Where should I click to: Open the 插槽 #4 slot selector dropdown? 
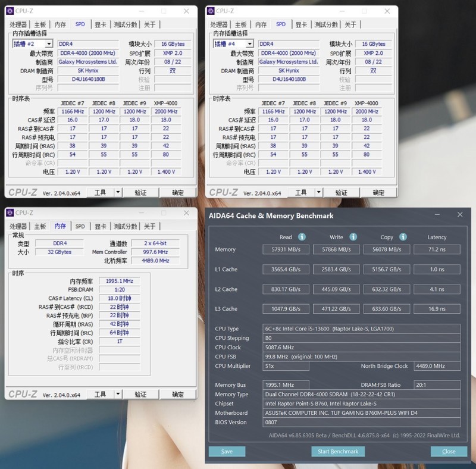249,43
